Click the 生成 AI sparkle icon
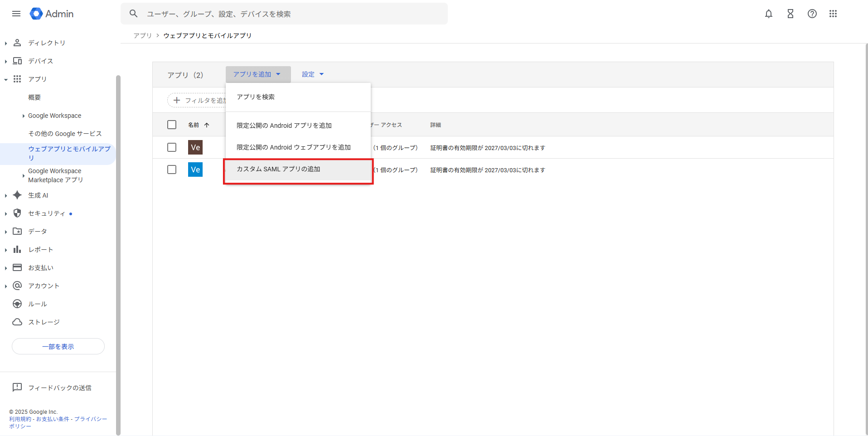868x436 pixels. pyautogui.click(x=17, y=195)
